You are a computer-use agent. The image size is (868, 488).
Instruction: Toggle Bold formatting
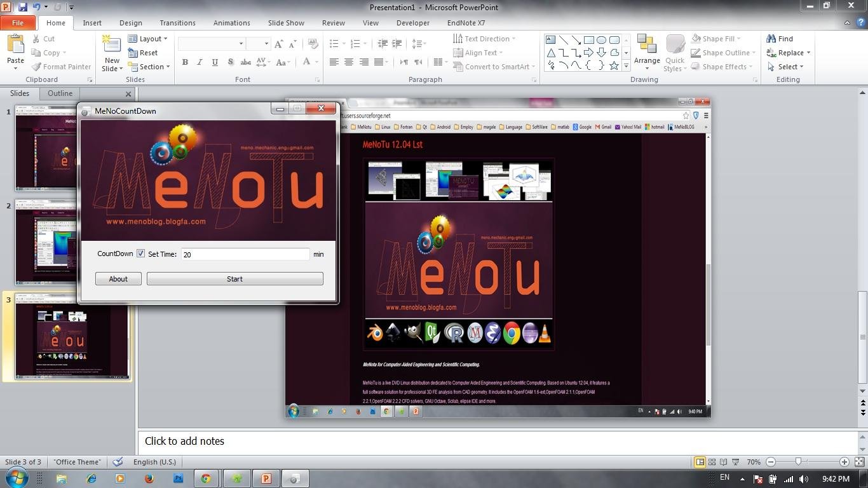click(185, 62)
